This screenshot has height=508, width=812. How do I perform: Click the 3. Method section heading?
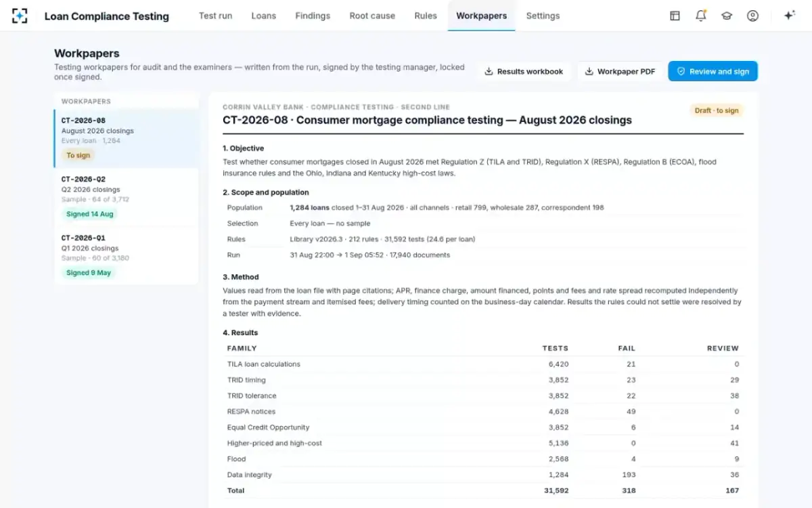coord(241,277)
